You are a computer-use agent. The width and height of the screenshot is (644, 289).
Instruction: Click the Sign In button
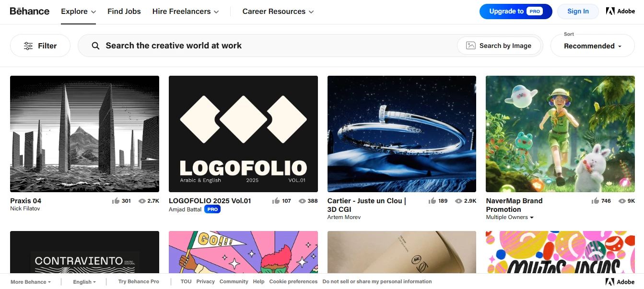pyautogui.click(x=578, y=12)
